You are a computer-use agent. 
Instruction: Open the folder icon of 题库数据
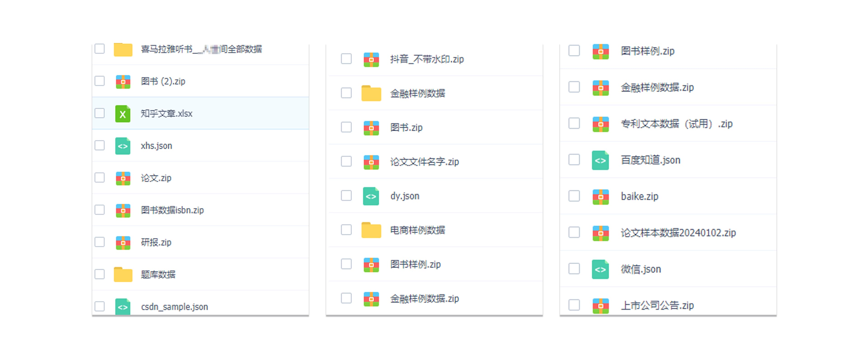coord(123,274)
